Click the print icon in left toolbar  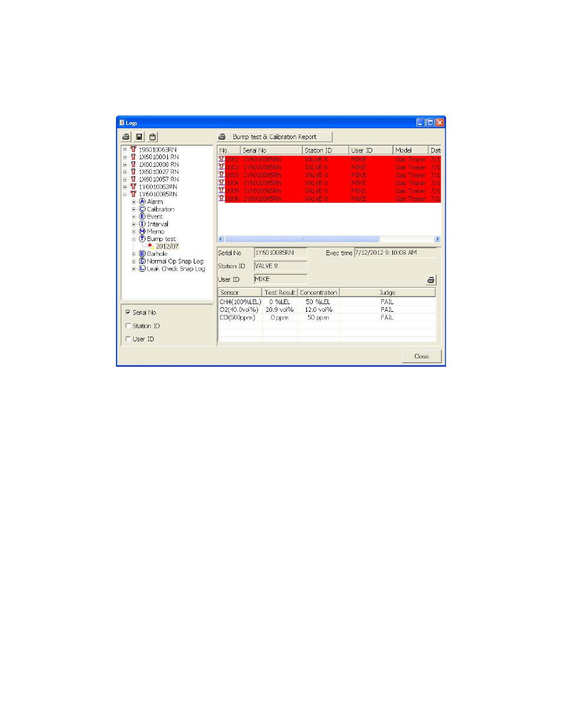[126, 137]
